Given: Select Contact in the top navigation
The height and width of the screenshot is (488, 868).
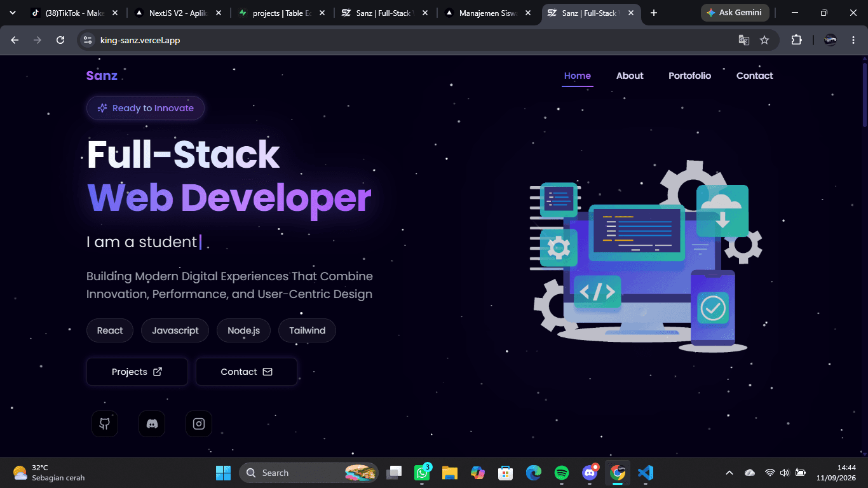Looking at the screenshot, I should point(754,76).
